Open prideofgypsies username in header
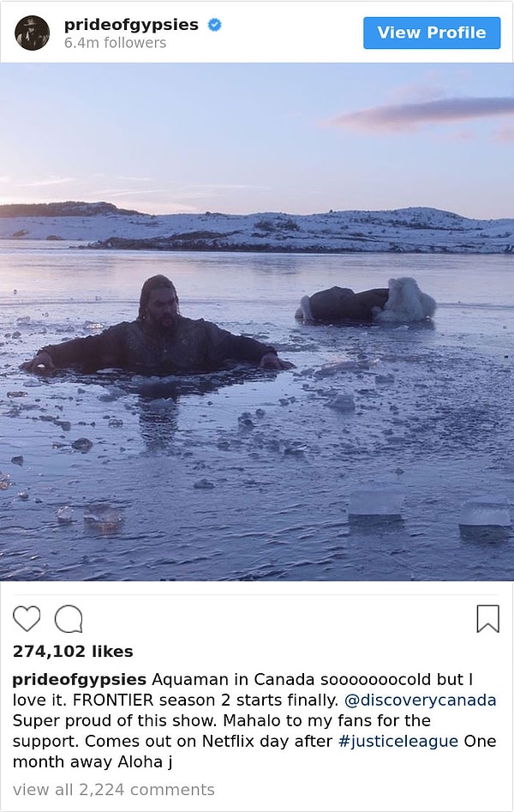This screenshot has height=812, width=514. tap(131, 25)
